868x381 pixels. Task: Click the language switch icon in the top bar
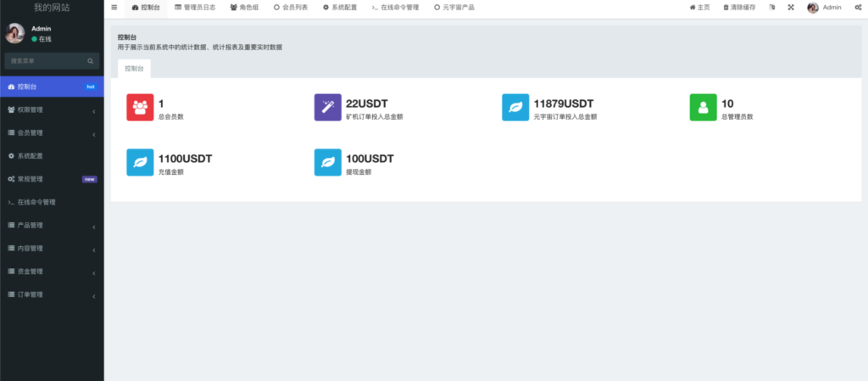coord(771,8)
